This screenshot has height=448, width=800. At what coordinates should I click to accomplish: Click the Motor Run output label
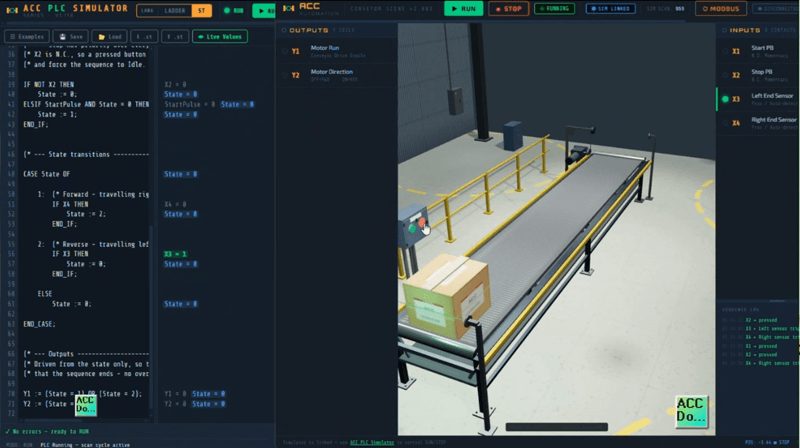point(325,48)
